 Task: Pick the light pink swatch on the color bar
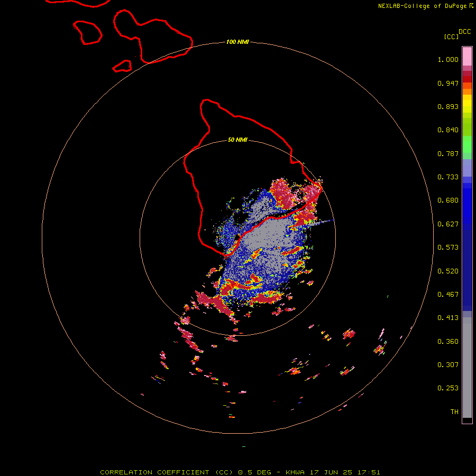pos(467,57)
